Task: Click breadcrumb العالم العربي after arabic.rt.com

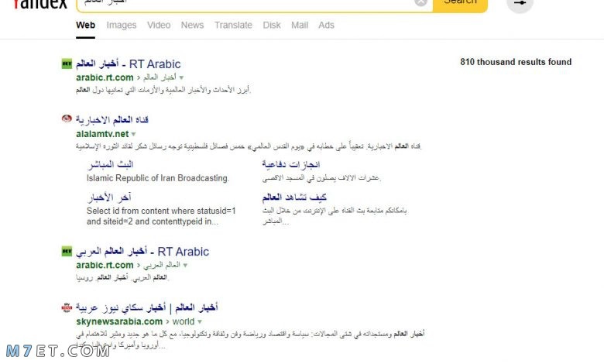Action: [162, 265]
